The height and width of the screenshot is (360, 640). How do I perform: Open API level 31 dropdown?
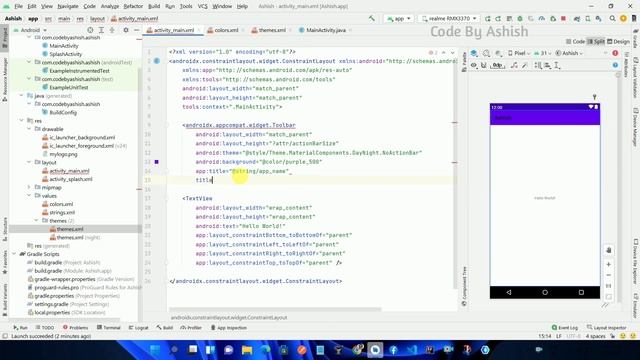click(542, 53)
